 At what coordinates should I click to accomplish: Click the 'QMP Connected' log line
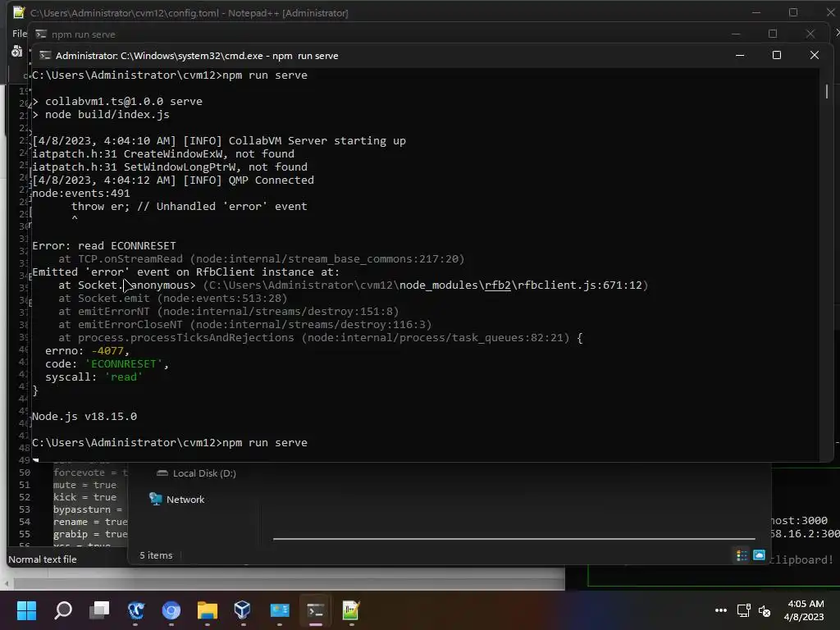click(x=173, y=180)
